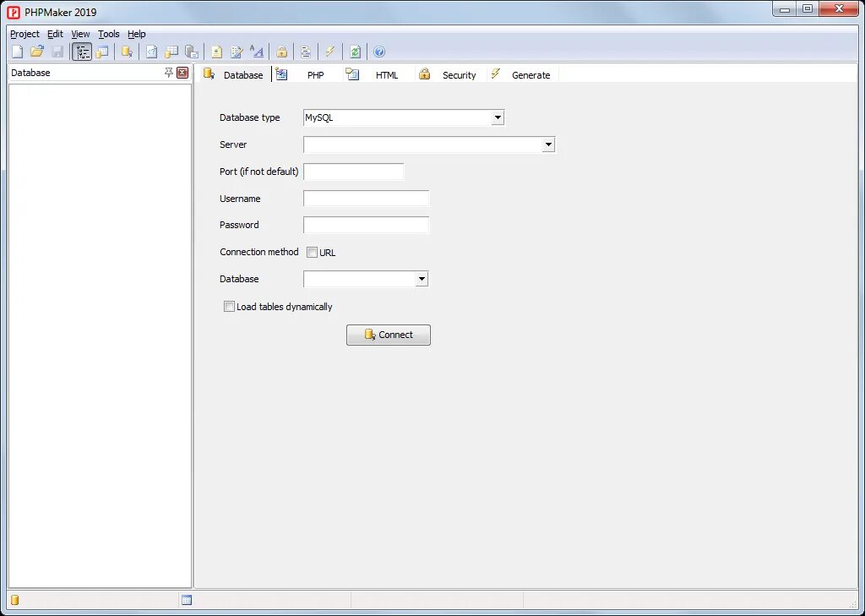Click the status bar database cylinder icon
This screenshot has height=616, width=865.
15,600
